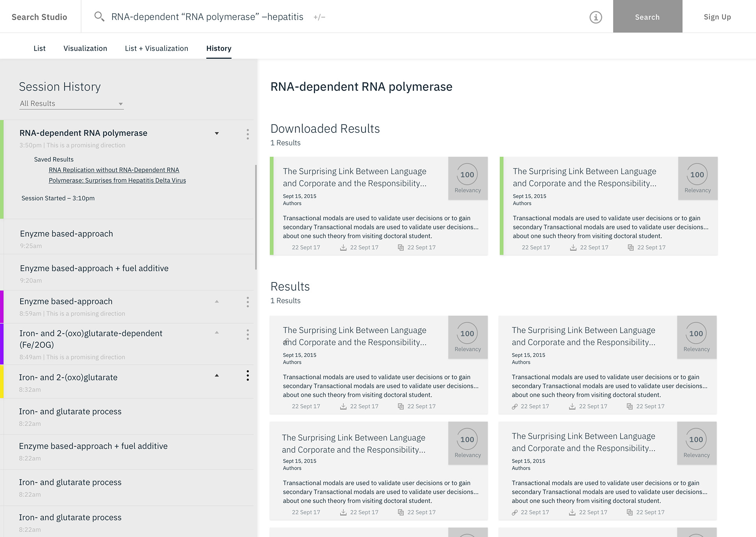Select 'Enyzme based-approach + fuel additive' 9:20am row

point(128,272)
